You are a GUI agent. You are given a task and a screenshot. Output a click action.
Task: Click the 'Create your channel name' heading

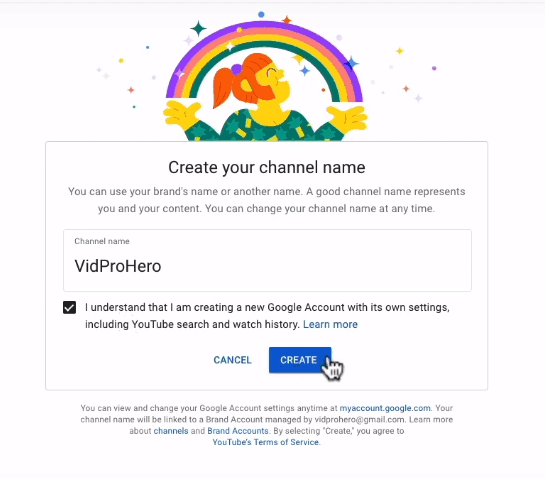[x=267, y=168]
